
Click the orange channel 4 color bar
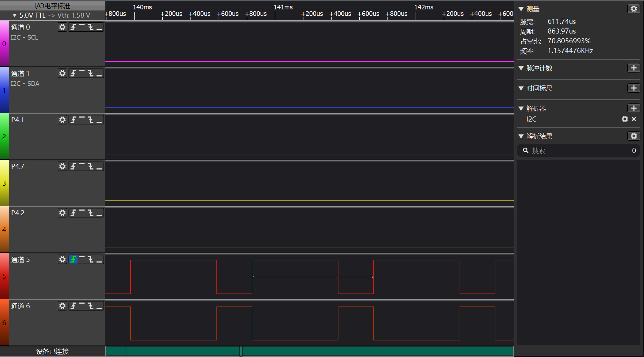(4, 230)
